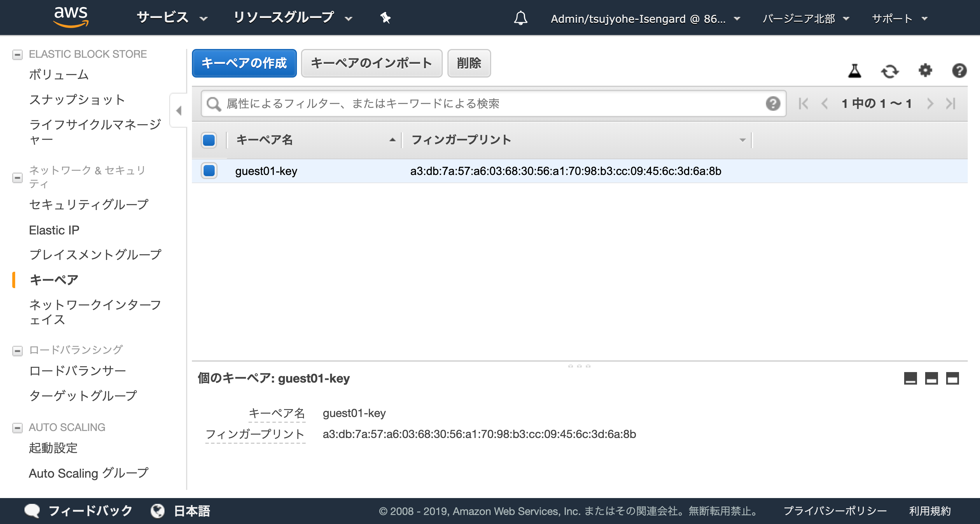Click the search filter help icon

click(x=773, y=104)
